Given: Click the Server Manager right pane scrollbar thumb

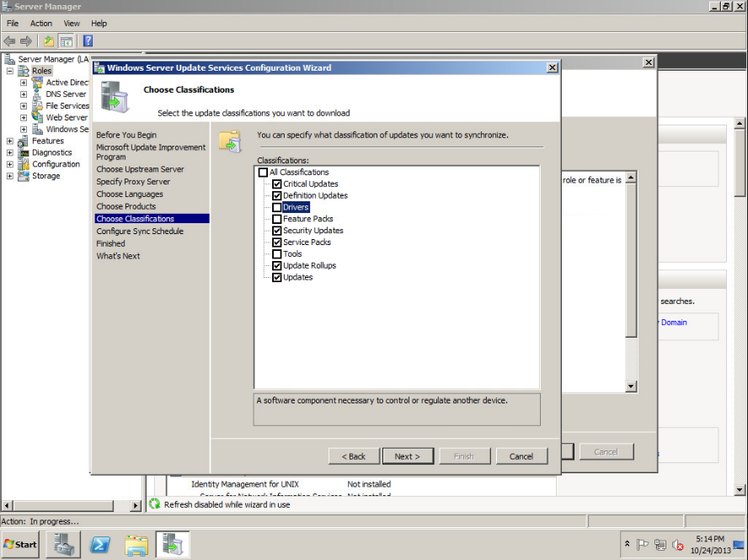Looking at the screenshot, I should point(740,163).
